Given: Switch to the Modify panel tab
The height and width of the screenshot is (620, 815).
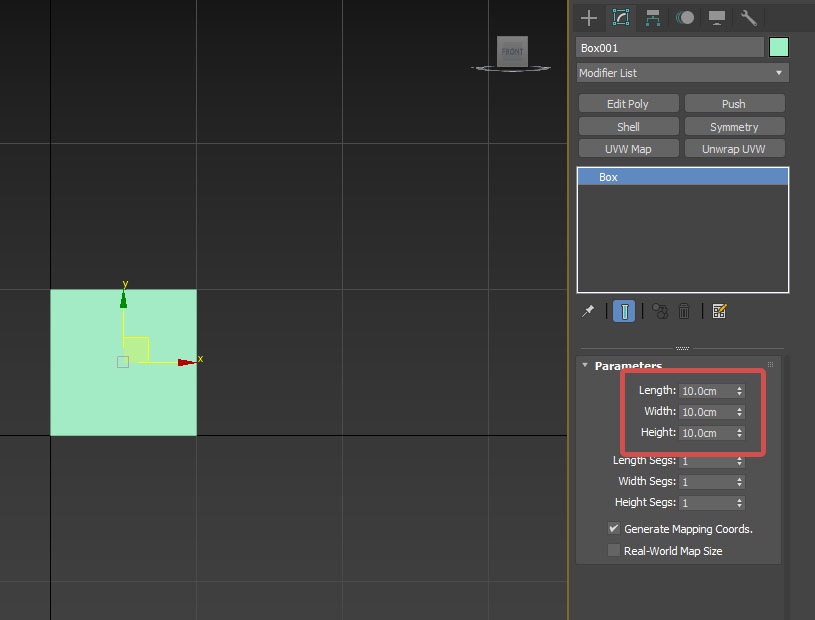Looking at the screenshot, I should (621, 18).
